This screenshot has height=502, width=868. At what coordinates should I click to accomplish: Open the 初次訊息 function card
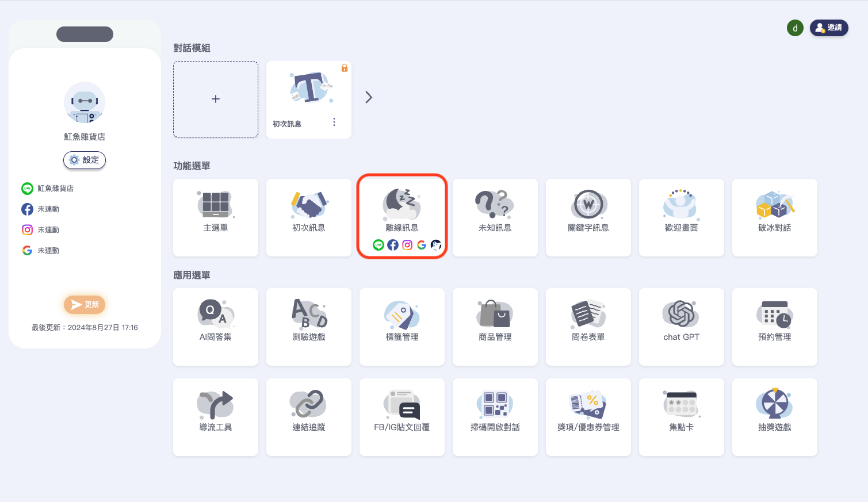[x=309, y=217]
